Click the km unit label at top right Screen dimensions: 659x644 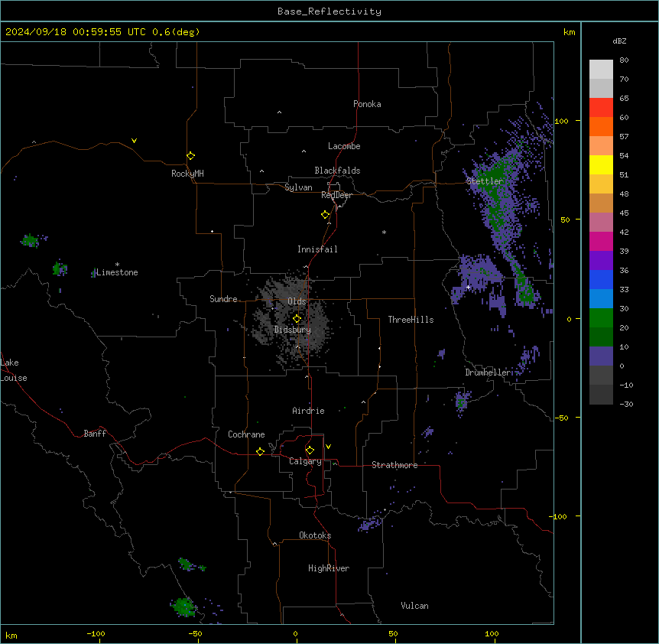pyautogui.click(x=570, y=32)
